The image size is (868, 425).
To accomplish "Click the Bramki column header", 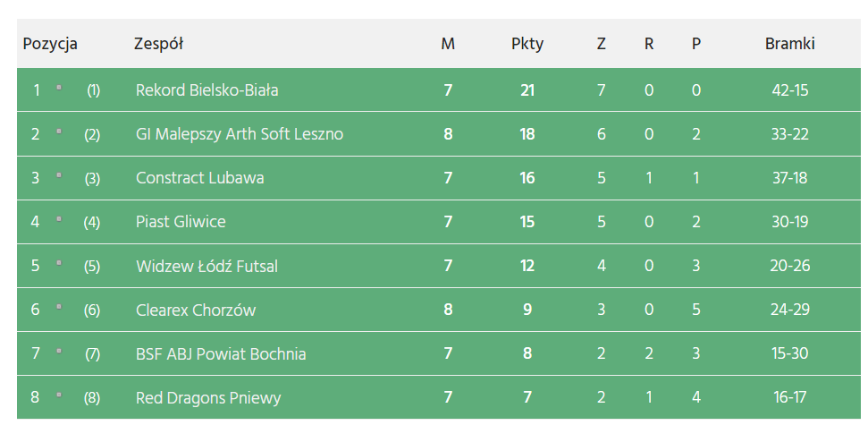I will (x=789, y=44).
